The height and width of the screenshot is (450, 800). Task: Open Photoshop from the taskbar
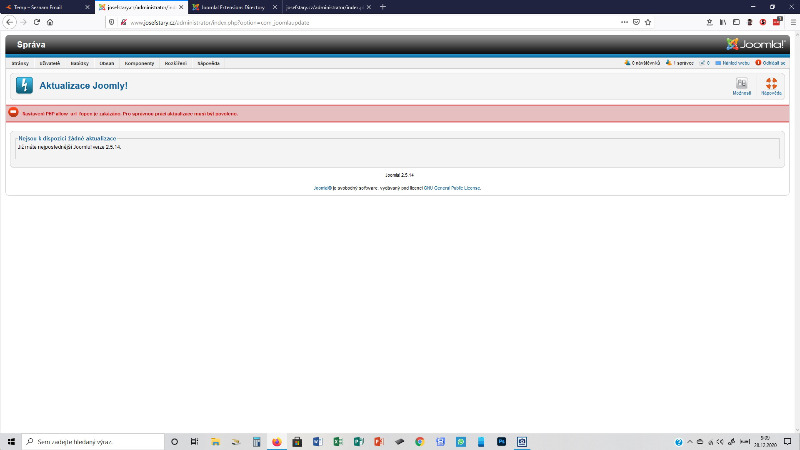click(501, 441)
